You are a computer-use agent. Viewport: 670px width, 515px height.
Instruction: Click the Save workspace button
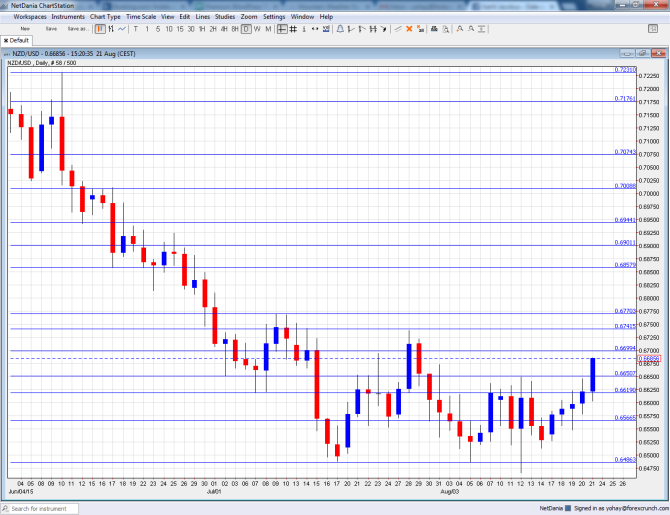point(51,29)
